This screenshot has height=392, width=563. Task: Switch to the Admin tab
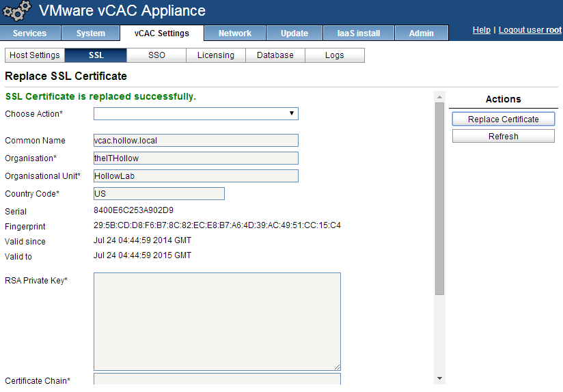(422, 33)
